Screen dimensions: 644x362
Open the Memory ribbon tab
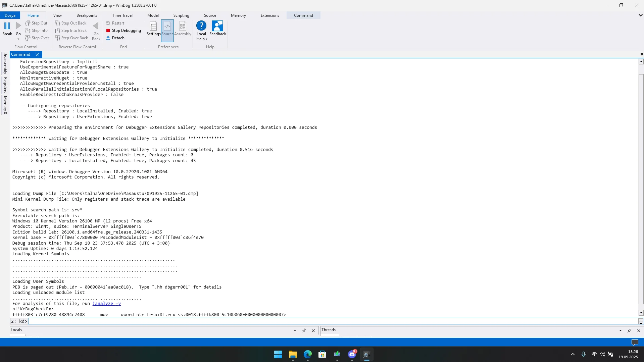[238, 15]
